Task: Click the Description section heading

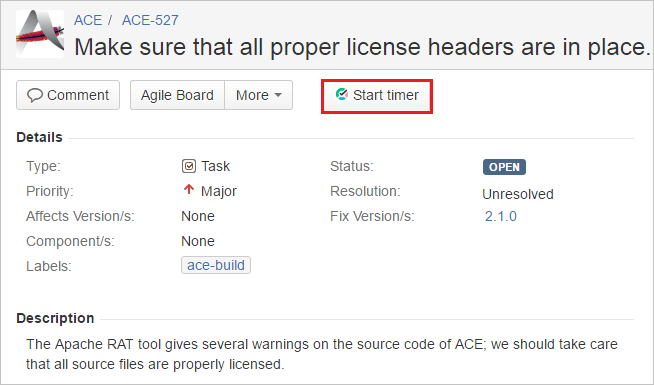Action: click(x=55, y=318)
